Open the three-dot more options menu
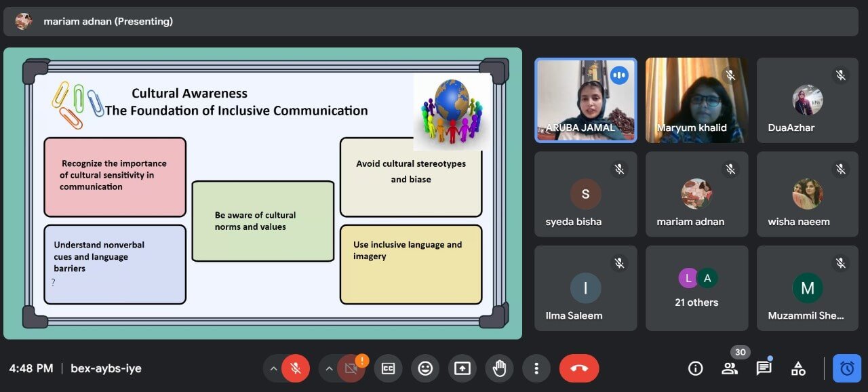Image resolution: width=868 pixels, height=392 pixels. [x=536, y=368]
